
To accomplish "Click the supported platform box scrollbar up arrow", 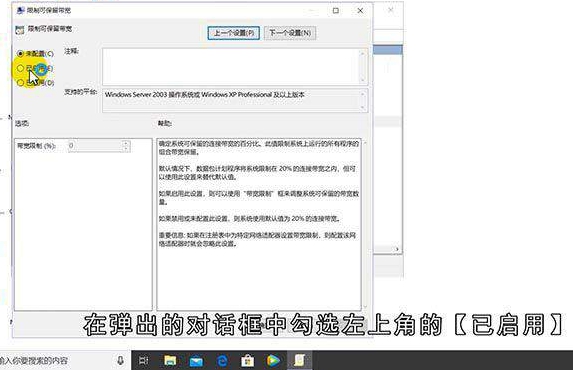I will [363, 94].
